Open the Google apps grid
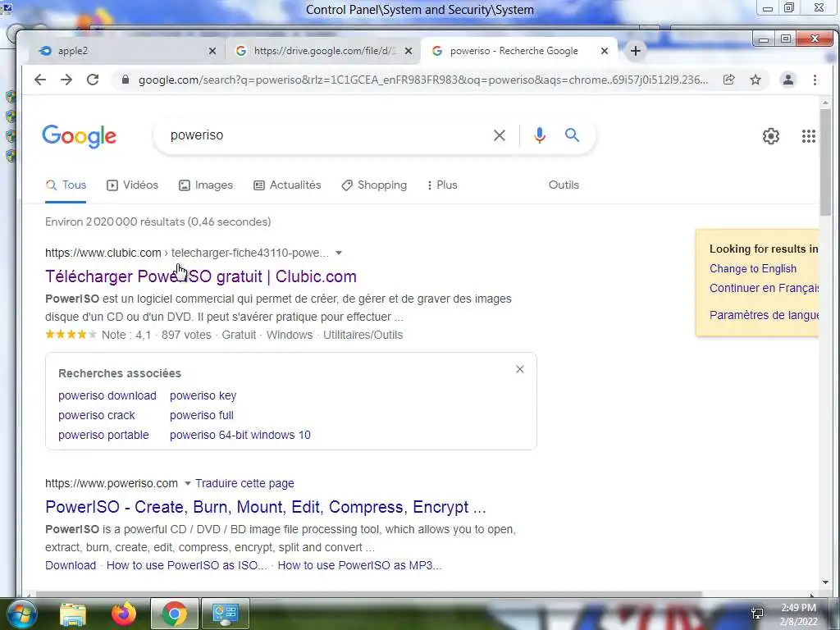This screenshot has height=630, width=840. coord(808,136)
